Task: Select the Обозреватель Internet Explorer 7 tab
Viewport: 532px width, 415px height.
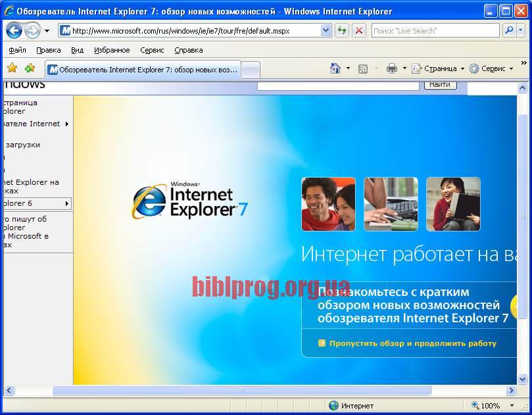Action: [x=143, y=70]
